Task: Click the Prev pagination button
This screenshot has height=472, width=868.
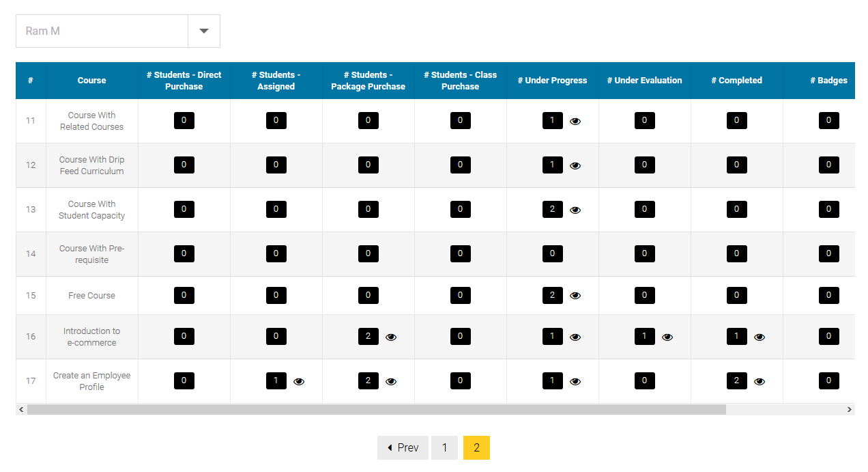Action: coord(403,448)
